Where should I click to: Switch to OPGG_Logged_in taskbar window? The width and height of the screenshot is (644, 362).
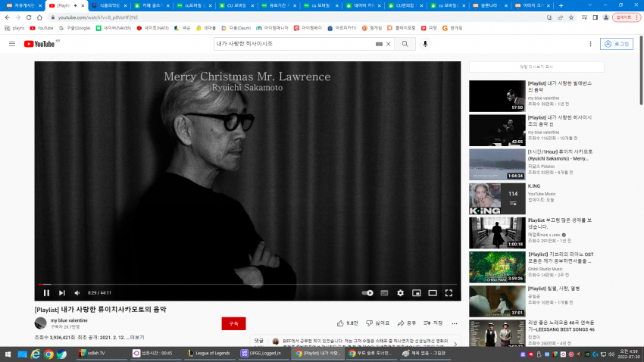coord(261,353)
